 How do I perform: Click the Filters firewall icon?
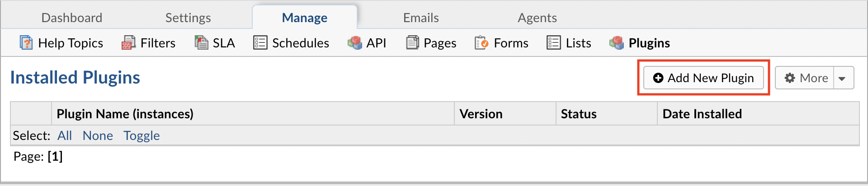(128, 42)
